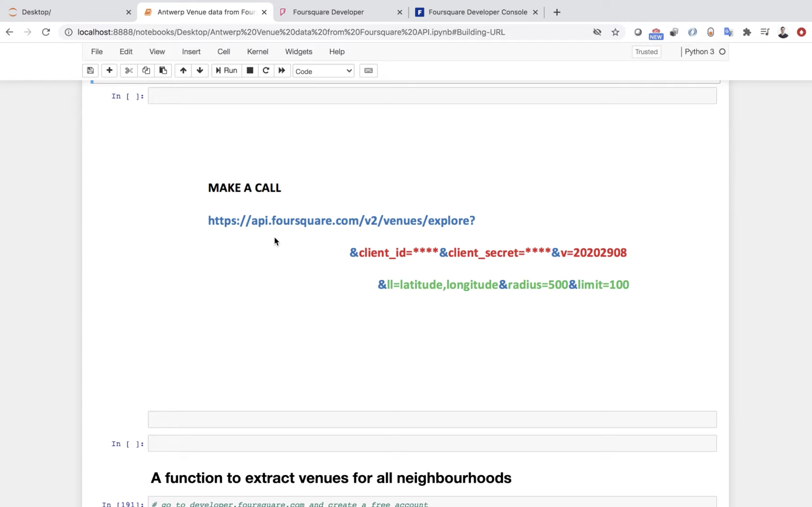Insert a cell below with plus icon
This screenshot has height=507, width=812.
[x=109, y=71]
